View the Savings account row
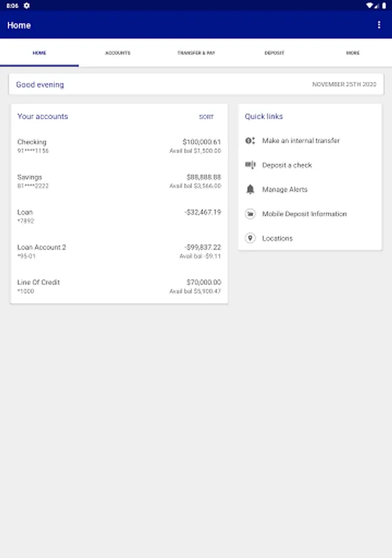This screenshot has height=558, width=392. tap(119, 181)
